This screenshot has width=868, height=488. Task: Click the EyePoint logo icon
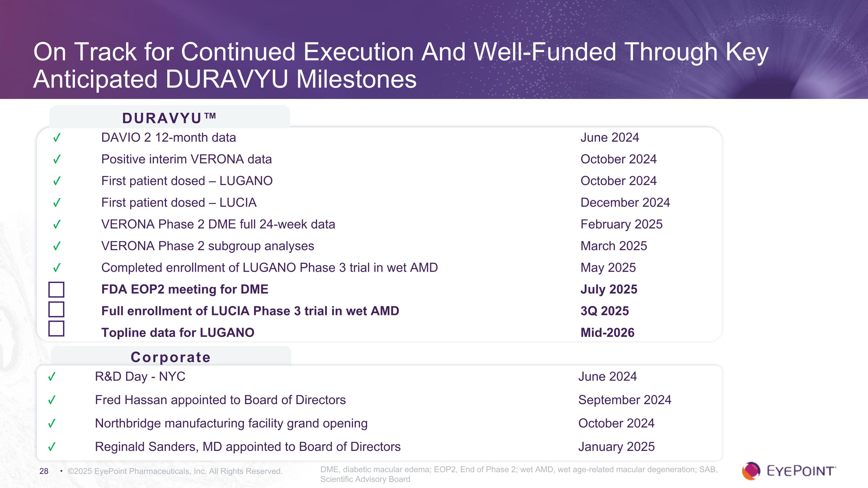pos(751,471)
